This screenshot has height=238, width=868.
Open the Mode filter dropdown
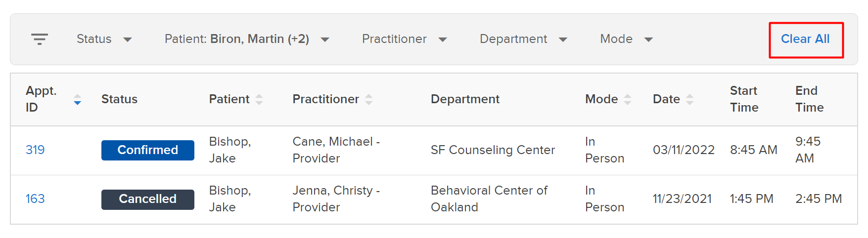[x=627, y=39]
